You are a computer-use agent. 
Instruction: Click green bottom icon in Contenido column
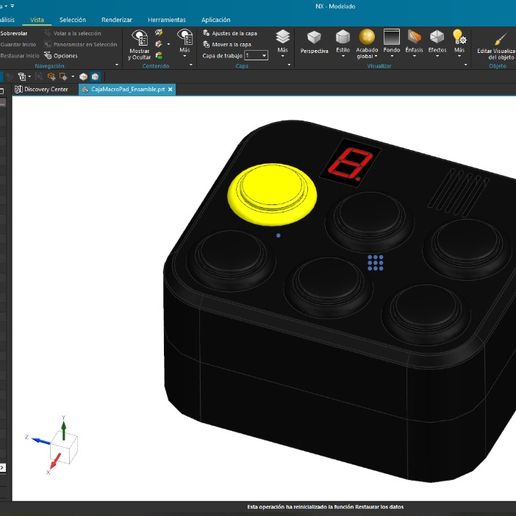pyautogui.click(x=159, y=55)
